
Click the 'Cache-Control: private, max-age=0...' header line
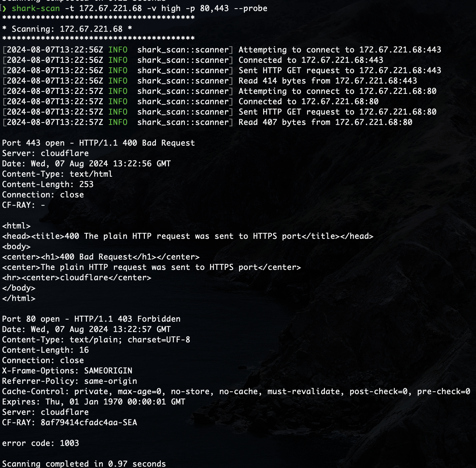click(x=236, y=391)
